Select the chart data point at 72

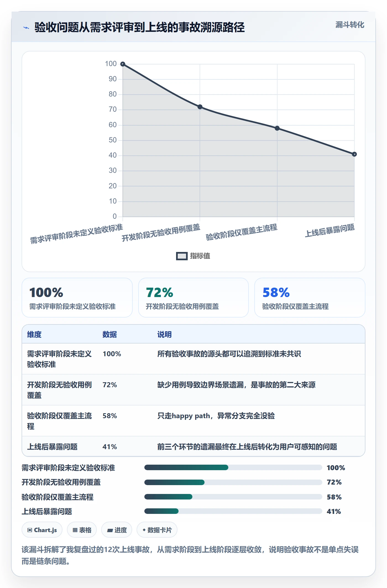(200, 107)
